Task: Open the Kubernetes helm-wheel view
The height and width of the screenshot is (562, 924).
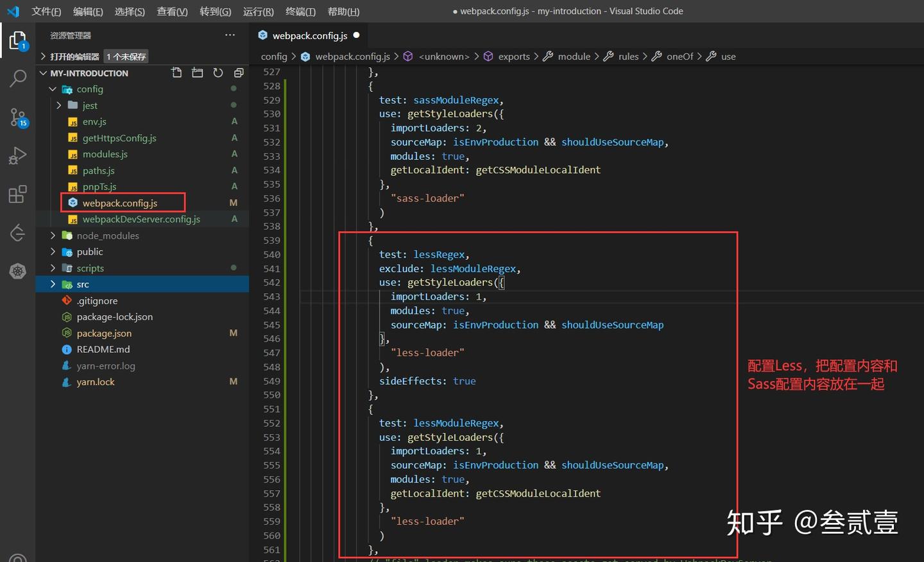Action: [x=17, y=271]
